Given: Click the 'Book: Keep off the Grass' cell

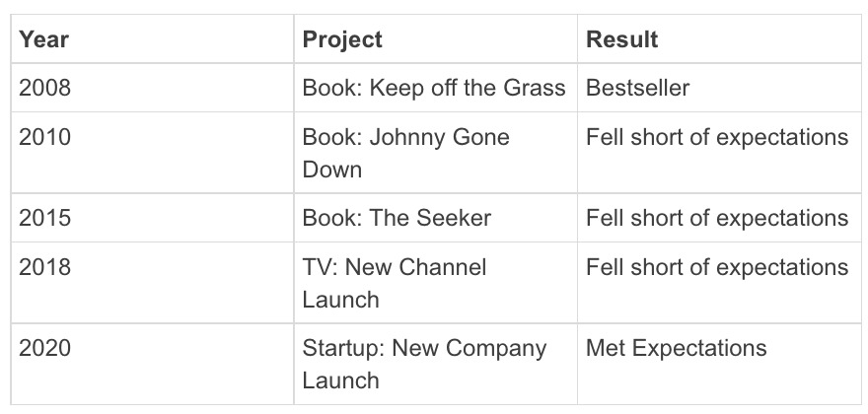Looking at the screenshot, I should 434,88.
